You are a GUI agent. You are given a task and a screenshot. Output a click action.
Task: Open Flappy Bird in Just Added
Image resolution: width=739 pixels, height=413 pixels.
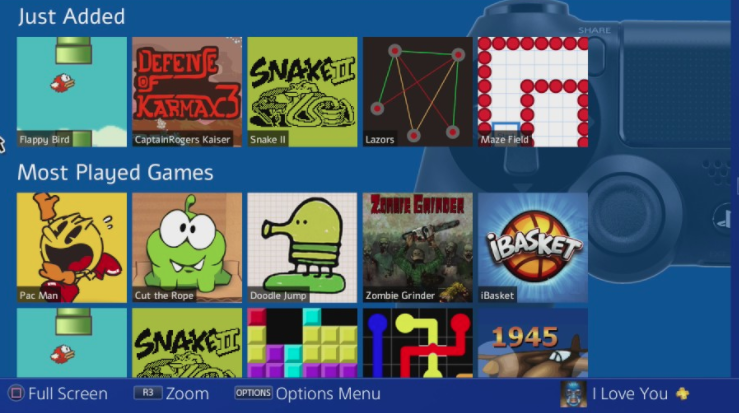tap(72, 92)
